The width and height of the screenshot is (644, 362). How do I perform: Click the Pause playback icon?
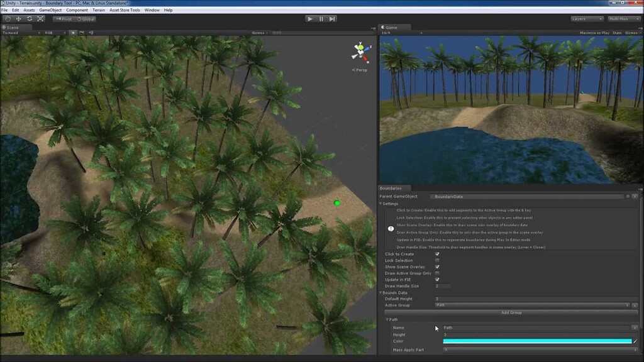pyautogui.click(x=323, y=19)
